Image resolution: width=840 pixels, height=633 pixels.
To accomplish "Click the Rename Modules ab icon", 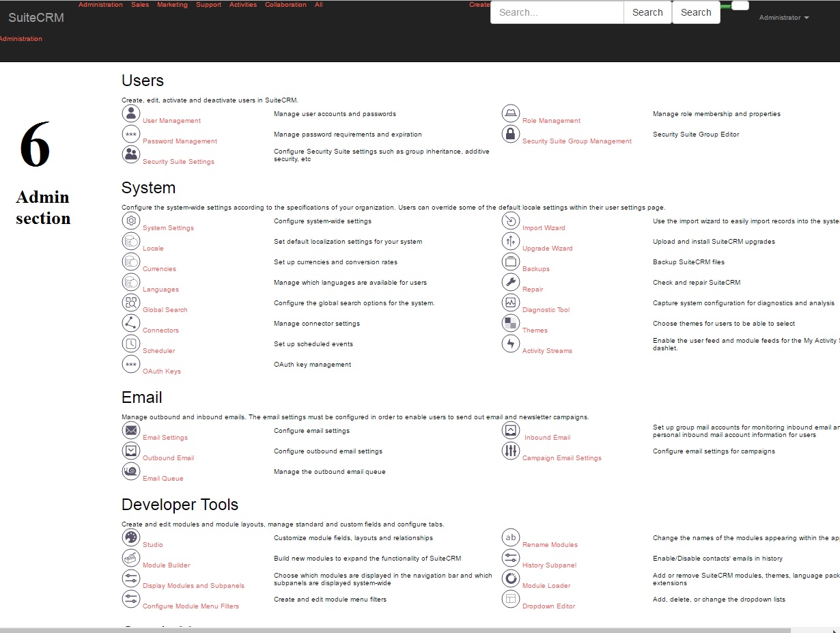I will [x=511, y=537].
